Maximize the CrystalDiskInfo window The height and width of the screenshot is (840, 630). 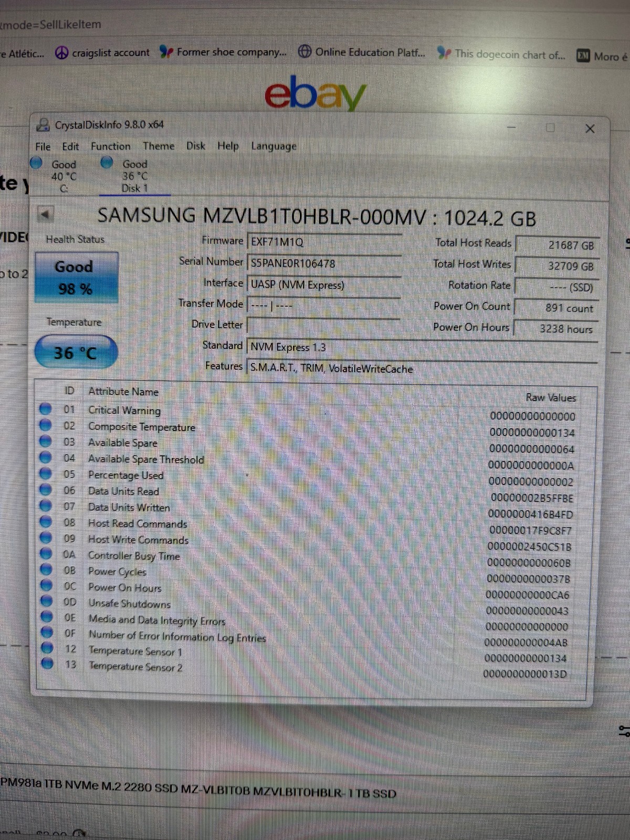click(550, 128)
